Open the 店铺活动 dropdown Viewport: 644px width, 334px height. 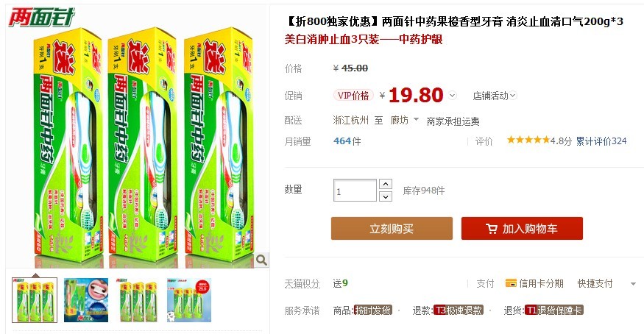click(x=495, y=96)
